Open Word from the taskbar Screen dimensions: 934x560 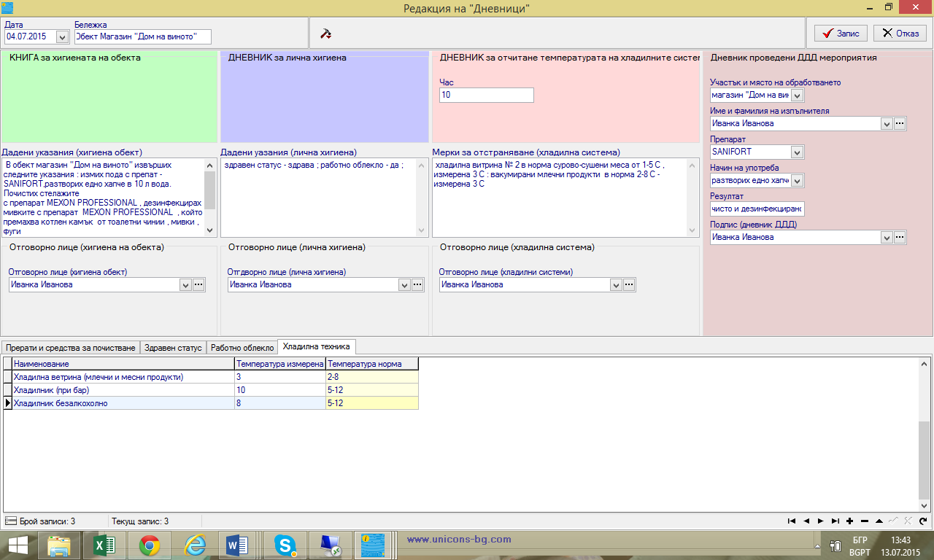pyautogui.click(x=239, y=545)
